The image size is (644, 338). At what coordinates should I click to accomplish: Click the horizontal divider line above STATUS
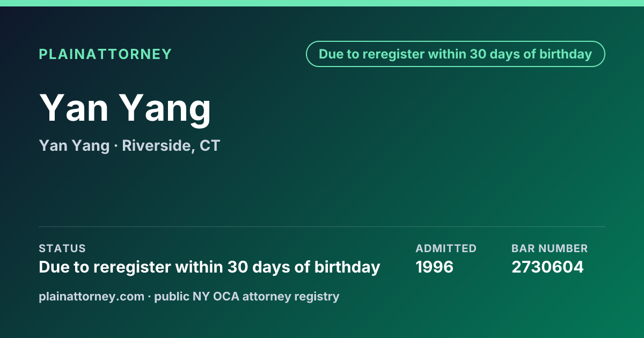click(x=322, y=226)
